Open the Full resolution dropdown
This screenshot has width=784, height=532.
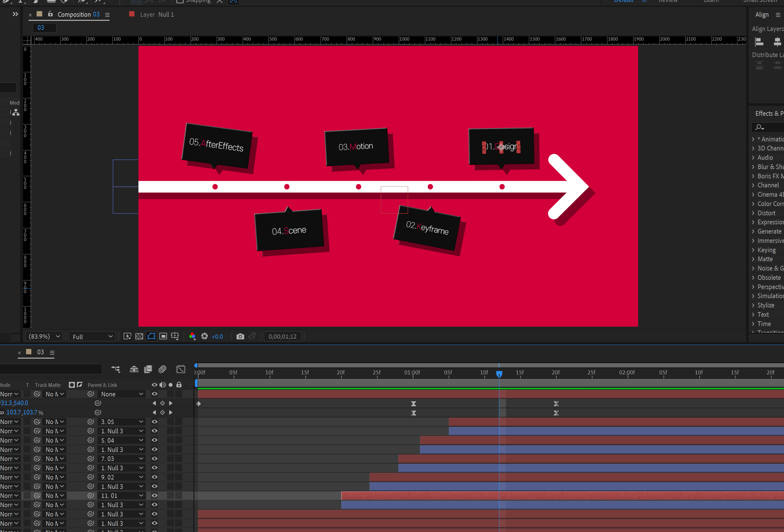pos(92,337)
